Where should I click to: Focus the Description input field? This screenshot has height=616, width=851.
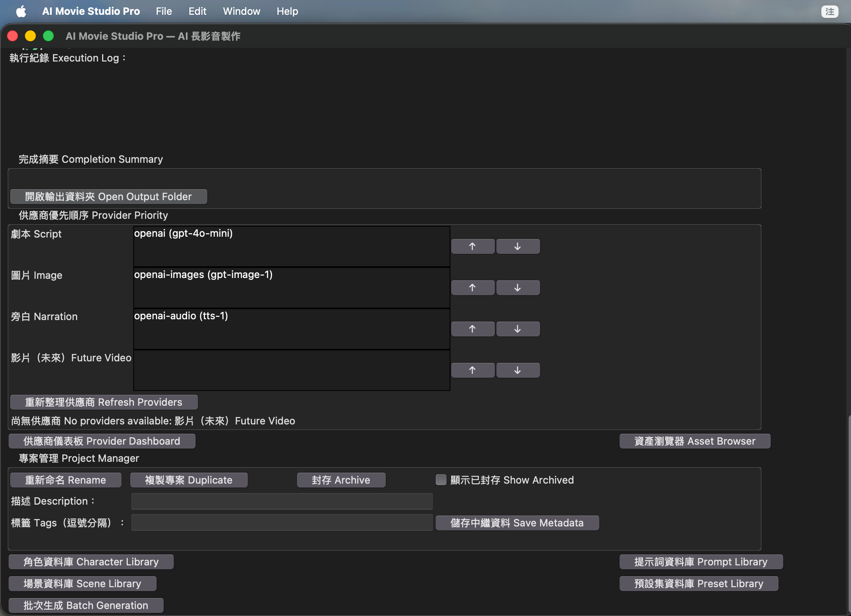[282, 501]
